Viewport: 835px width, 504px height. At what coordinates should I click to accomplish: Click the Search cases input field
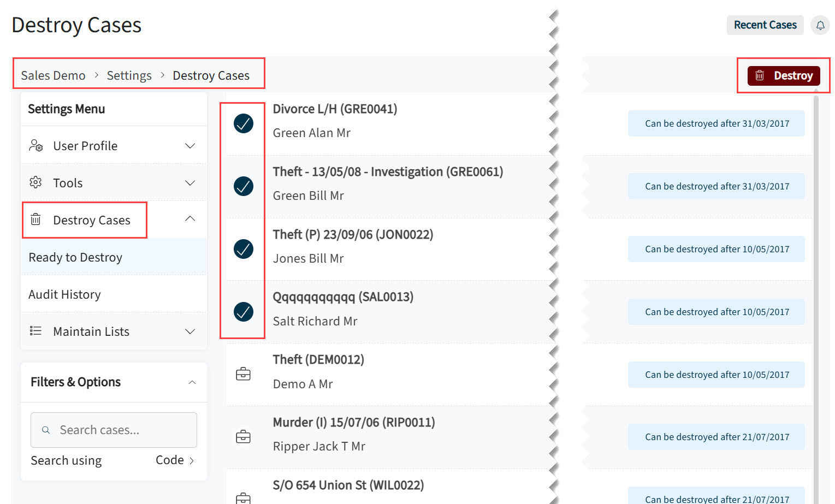pos(114,430)
